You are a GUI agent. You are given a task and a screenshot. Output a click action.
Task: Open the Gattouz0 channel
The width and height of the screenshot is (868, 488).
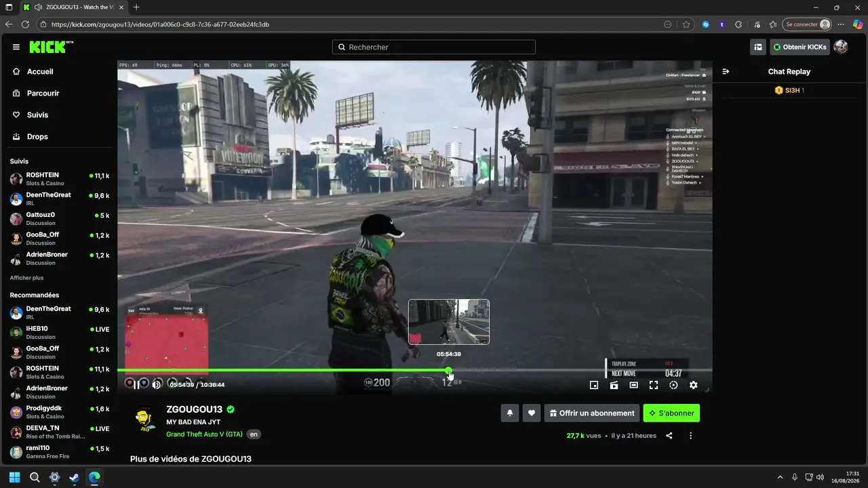(x=60, y=218)
